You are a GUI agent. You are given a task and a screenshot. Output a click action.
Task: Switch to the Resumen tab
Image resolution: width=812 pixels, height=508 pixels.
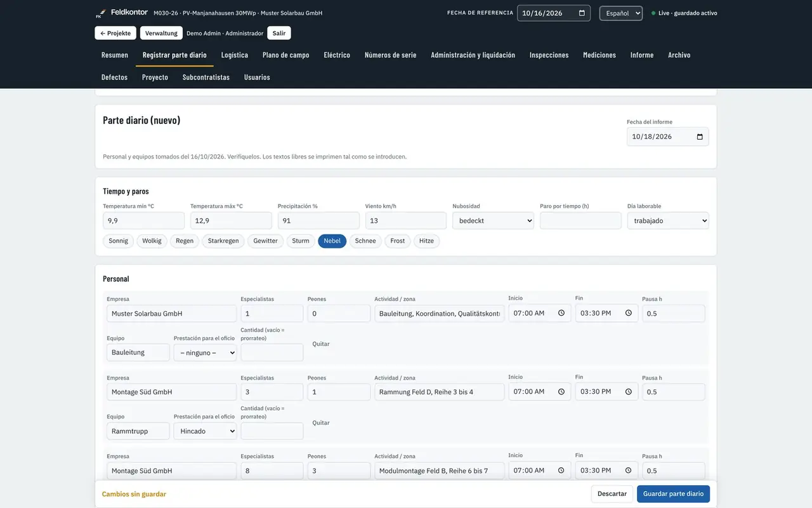pyautogui.click(x=115, y=55)
